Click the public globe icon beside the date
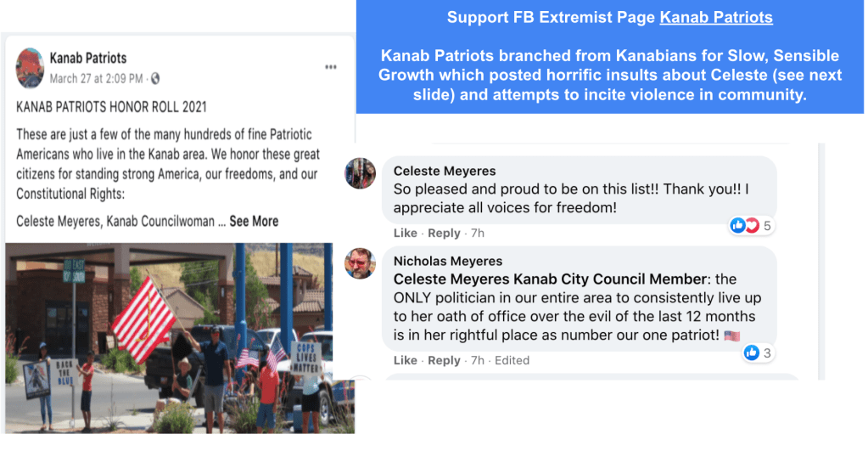Screen dimensions: 868x468 pos(155,79)
